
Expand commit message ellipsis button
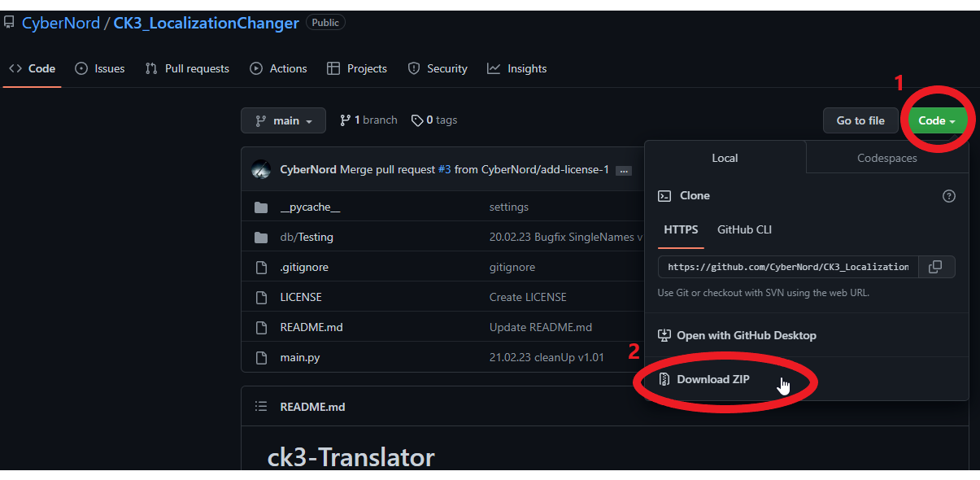point(624,171)
